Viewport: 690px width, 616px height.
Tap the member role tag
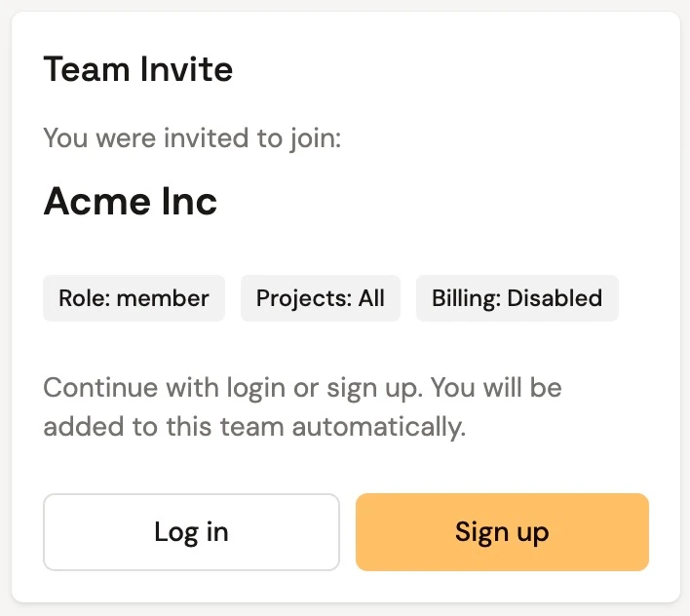coord(134,298)
